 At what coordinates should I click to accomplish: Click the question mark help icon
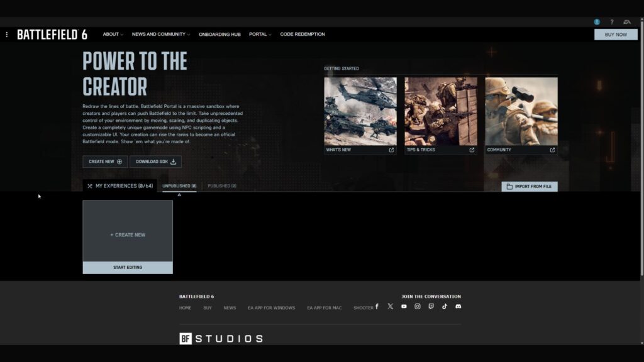tap(612, 21)
